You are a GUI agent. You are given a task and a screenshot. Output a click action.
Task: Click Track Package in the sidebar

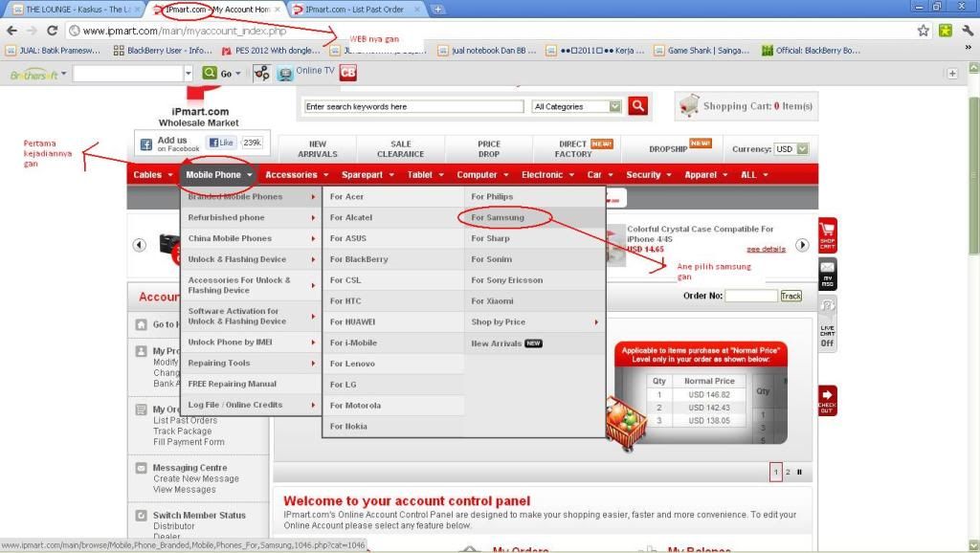(x=183, y=431)
